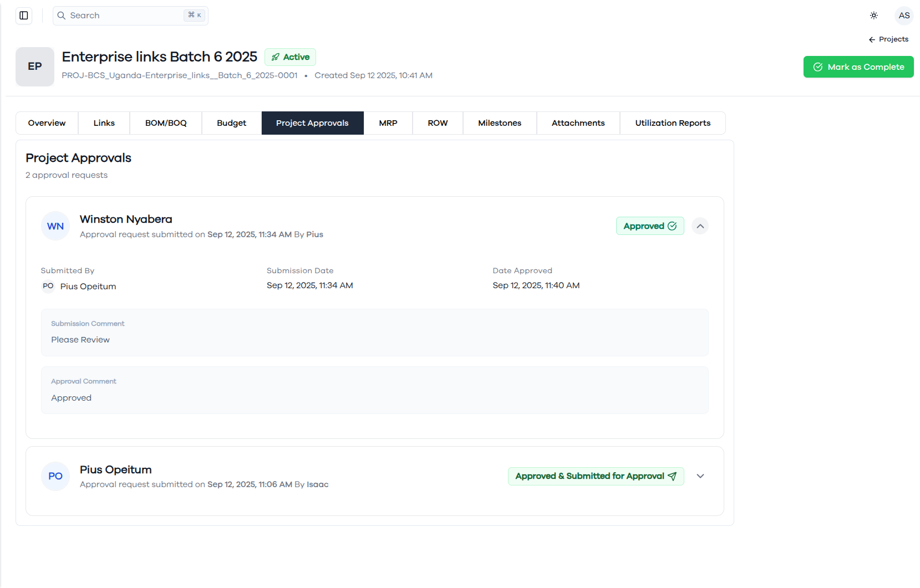This screenshot has height=588, width=920.
Task: Click the small PO avatar beside Submitted By
Action: 48,286
